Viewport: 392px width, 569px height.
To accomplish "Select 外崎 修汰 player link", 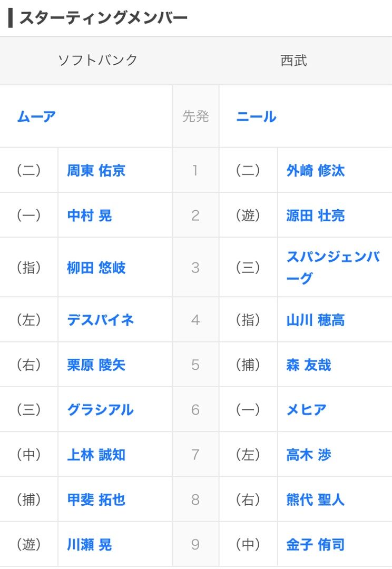I will click(316, 170).
